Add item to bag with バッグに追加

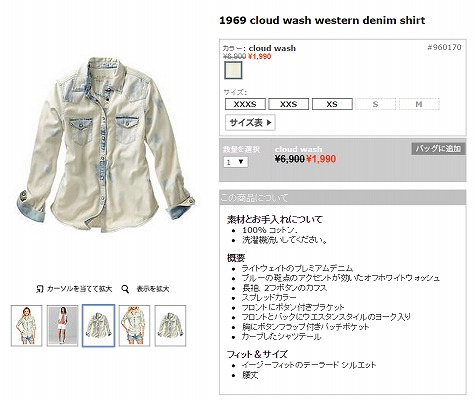438,149
